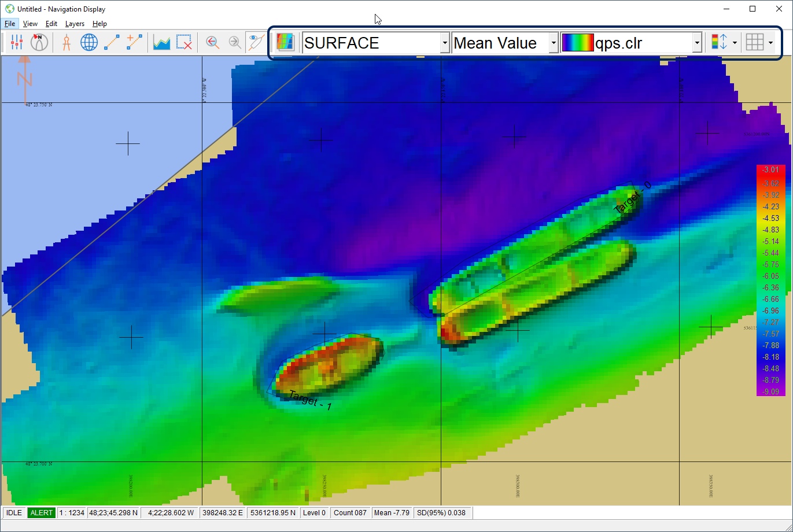Open the layer settings sliders icon
Screen dimensions: 793x532
point(17,42)
